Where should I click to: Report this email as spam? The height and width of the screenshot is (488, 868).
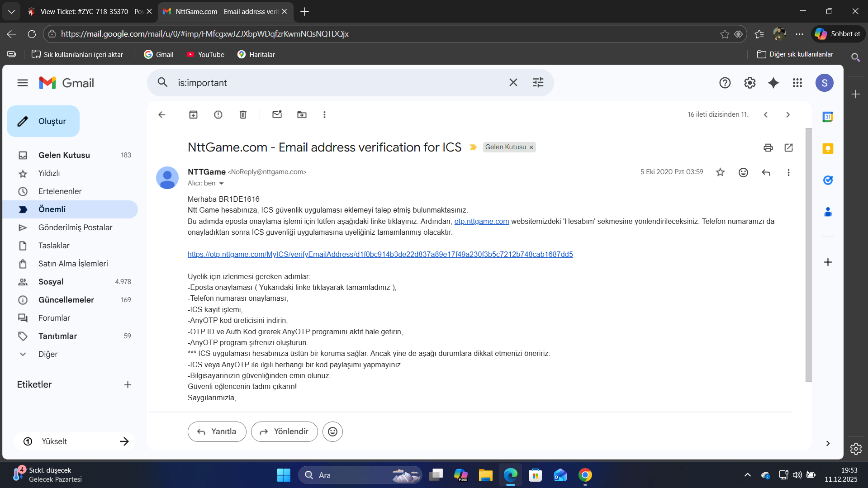(218, 115)
